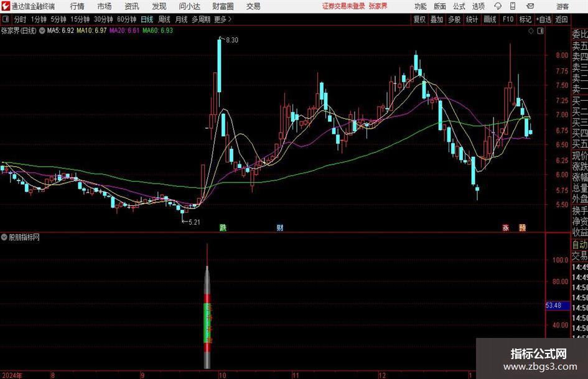Click the 复权 adjustment button
Image resolution: width=588 pixels, height=379 pixels.
click(419, 19)
